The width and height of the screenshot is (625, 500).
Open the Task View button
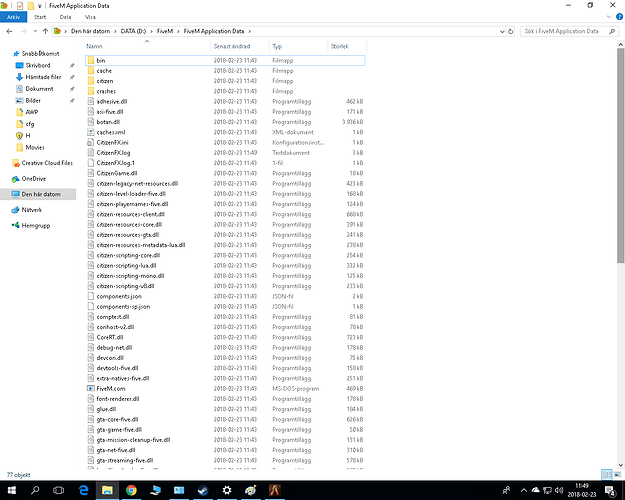59,490
